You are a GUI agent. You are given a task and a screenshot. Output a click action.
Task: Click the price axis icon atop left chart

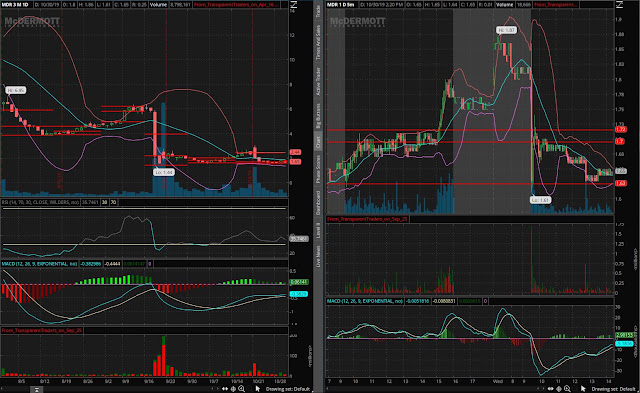(293, 4)
